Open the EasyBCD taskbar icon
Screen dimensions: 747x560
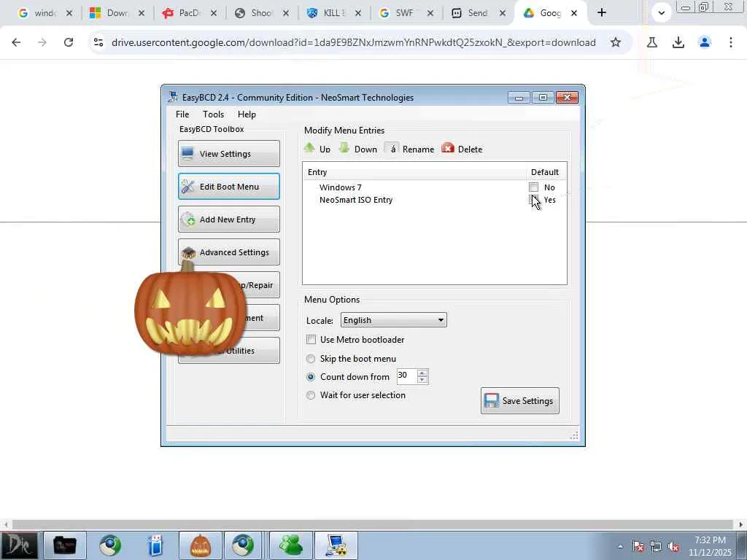(x=336, y=545)
